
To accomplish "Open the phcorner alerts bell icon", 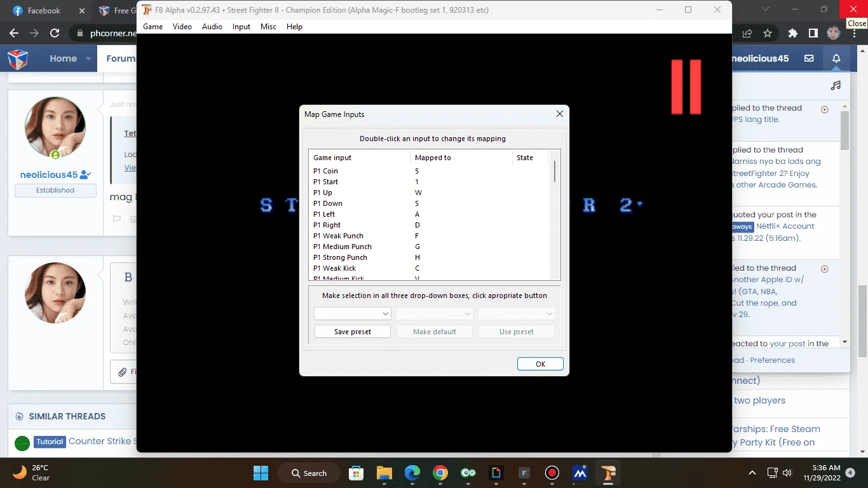I will tap(836, 58).
